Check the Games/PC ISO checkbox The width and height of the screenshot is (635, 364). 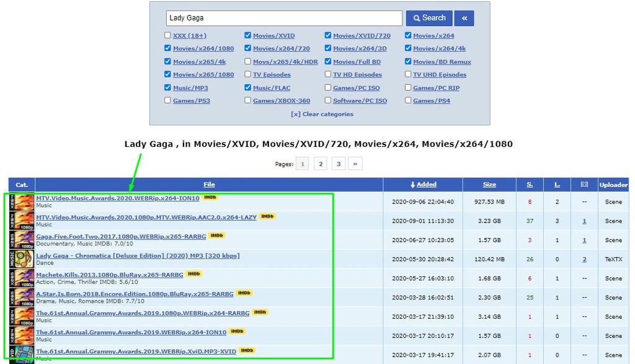pos(327,87)
